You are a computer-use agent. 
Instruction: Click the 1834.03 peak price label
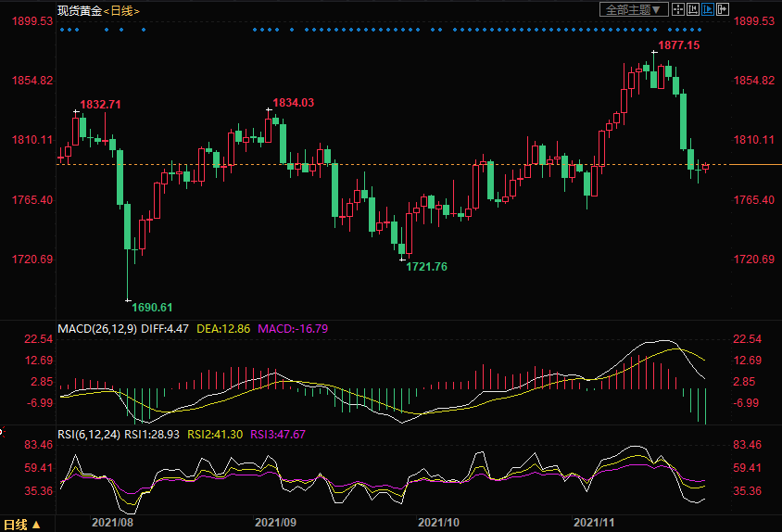[293, 103]
